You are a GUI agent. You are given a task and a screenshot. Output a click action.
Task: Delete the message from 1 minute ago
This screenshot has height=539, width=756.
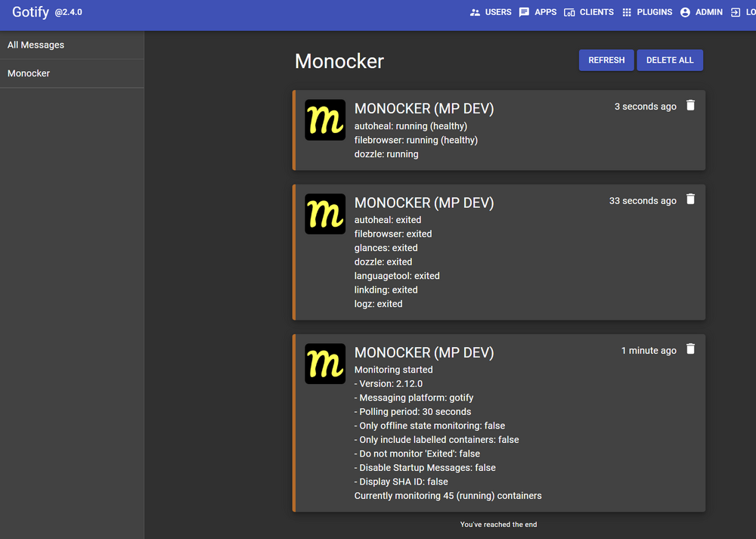[690, 349]
